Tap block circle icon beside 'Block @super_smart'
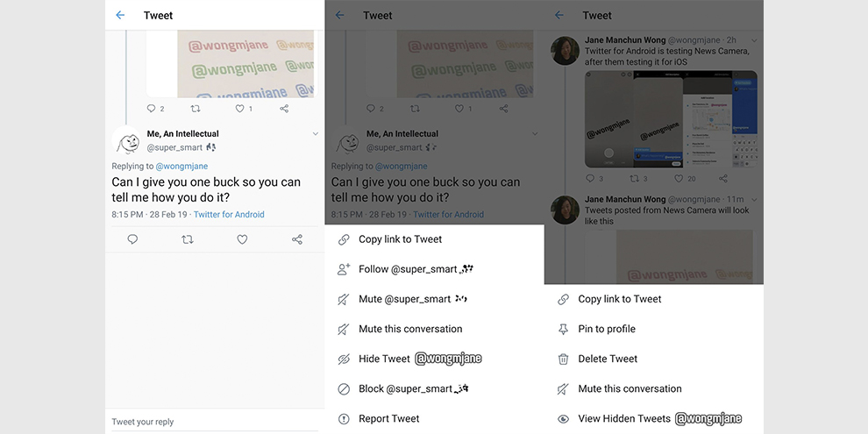This screenshot has width=868, height=434. pyautogui.click(x=344, y=389)
